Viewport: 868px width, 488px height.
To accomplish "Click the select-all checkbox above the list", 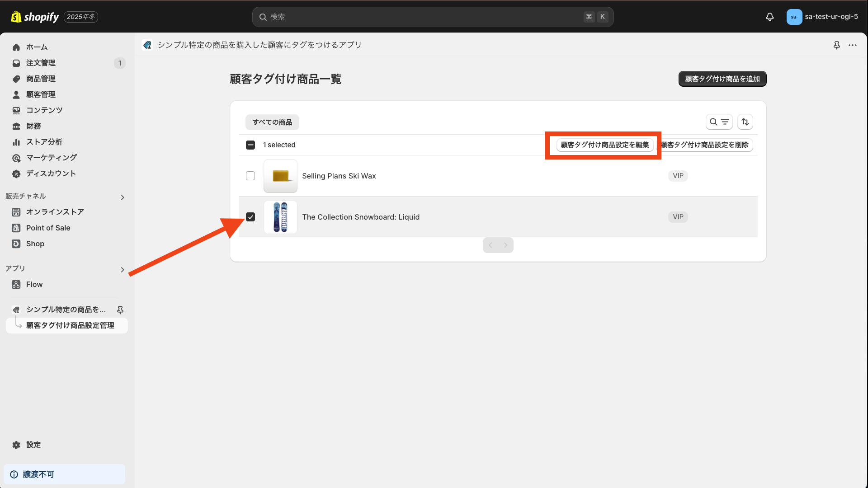I will coord(250,145).
